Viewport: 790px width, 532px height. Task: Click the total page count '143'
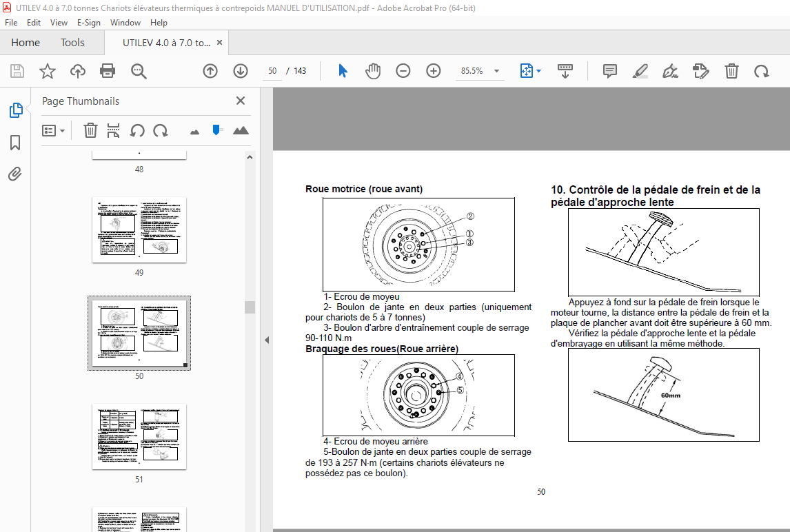(300, 71)
